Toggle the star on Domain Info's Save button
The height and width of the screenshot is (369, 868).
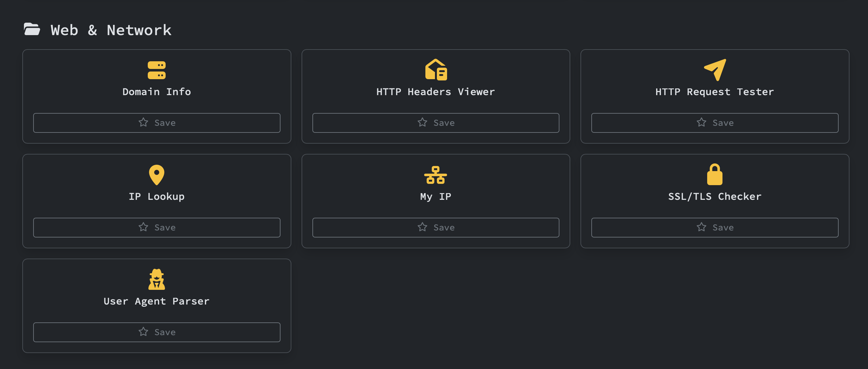pyautogui.click(x=143, y=123)
